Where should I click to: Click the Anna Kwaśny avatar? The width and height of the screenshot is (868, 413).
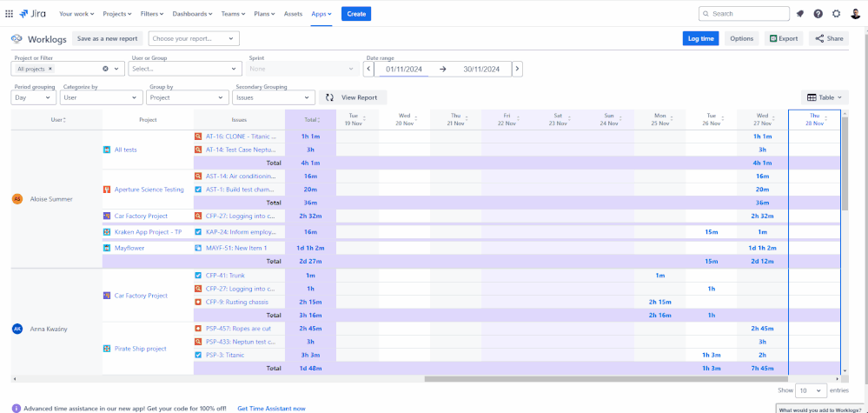click(x=17, y=329)
